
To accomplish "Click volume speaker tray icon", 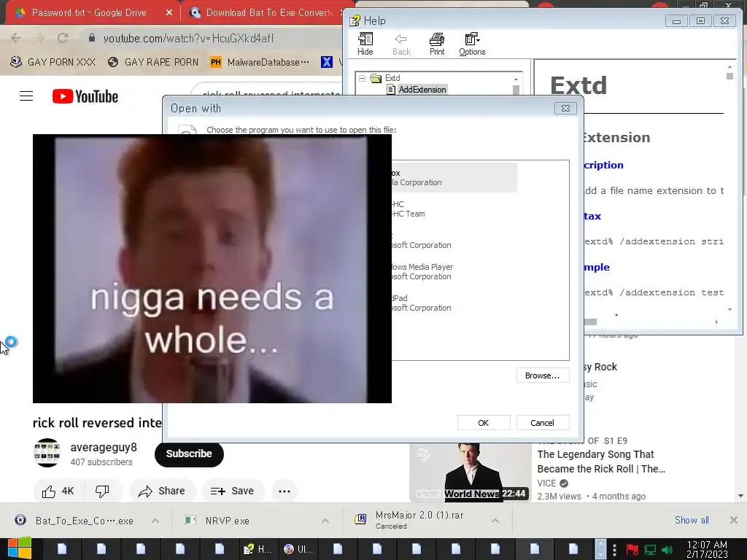I will click(x=667, y=550).
